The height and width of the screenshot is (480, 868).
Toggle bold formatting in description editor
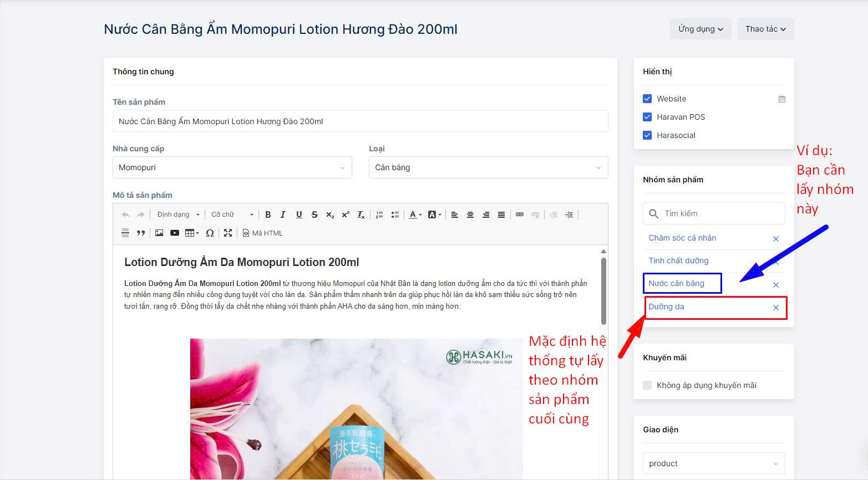268,215
